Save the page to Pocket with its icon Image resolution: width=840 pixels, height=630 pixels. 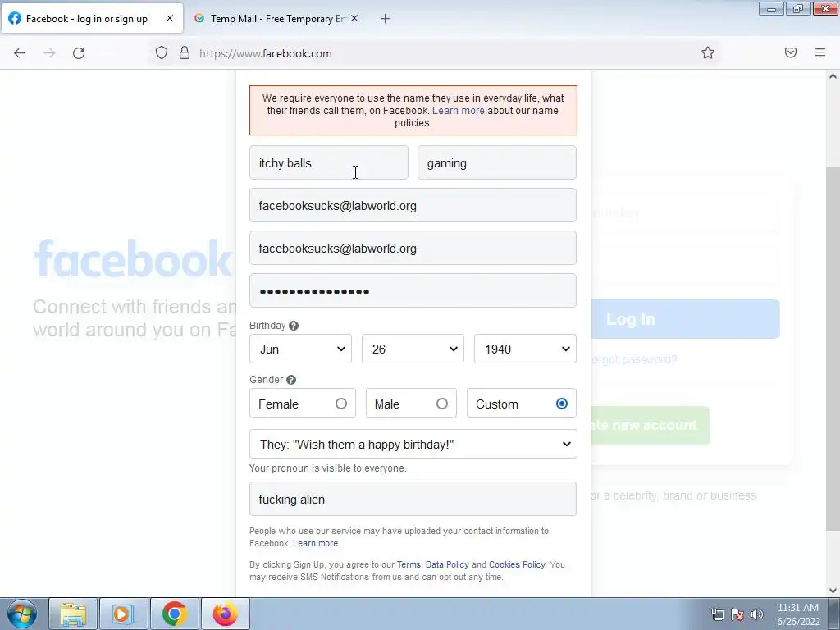tap(791, 52)
